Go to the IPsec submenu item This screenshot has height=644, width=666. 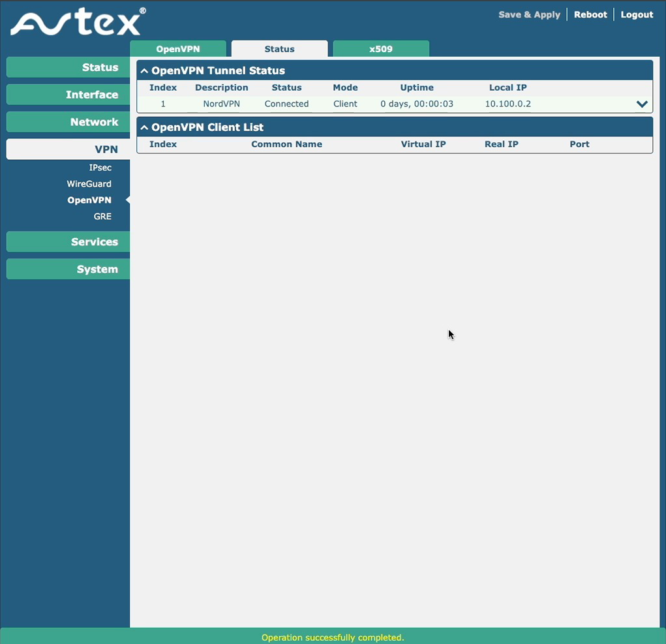tap(100, 168)
